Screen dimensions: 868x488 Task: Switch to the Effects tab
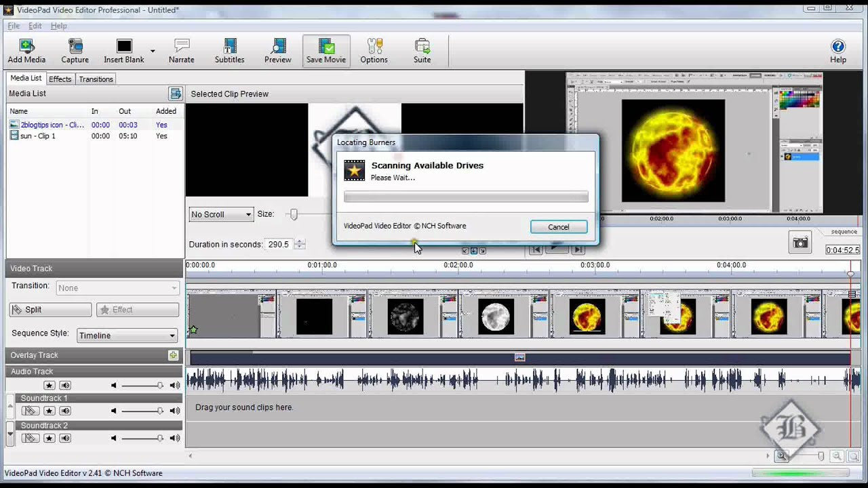click(x=60, y=79)
